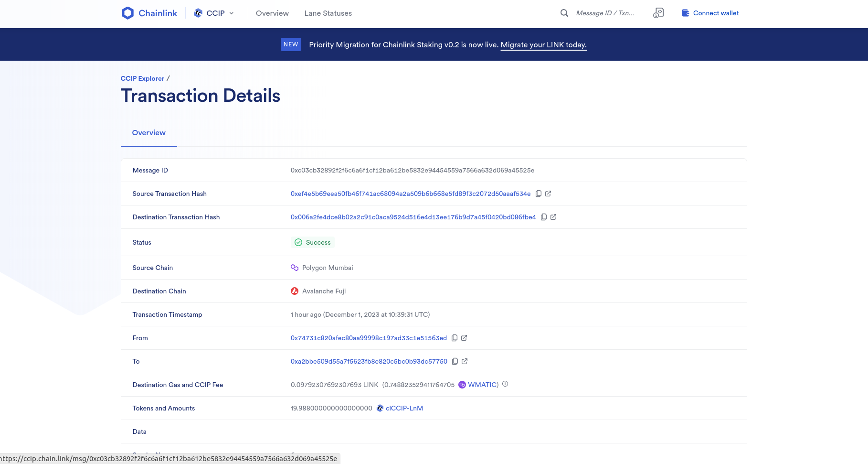Click the NEW badge in banner
The width and height of the screenshot is (868, 464).
pyautogui.click(x=291, y=44)
